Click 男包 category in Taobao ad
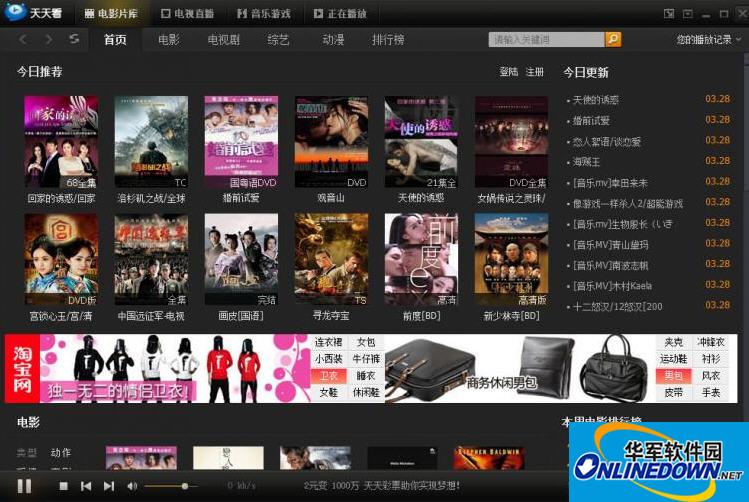The height and width of the screenshot is (502, 749). 674,376
